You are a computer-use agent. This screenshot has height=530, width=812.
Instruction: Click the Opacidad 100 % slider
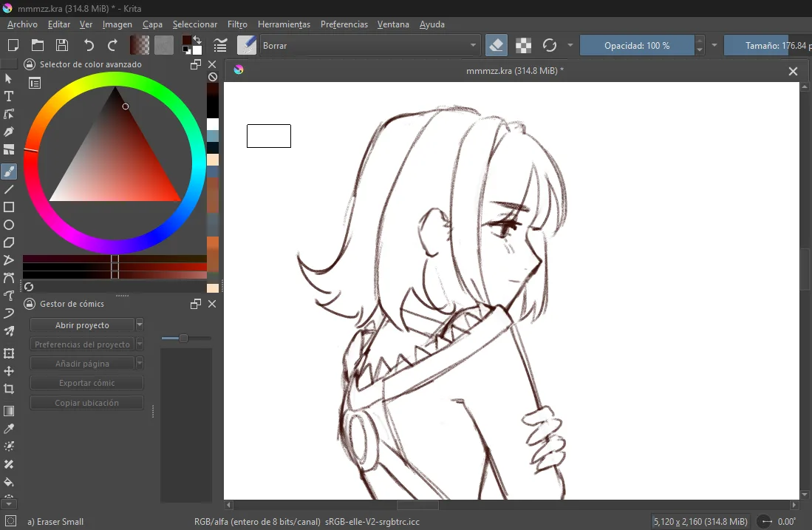pyautogui.click(x=637, y=46)
